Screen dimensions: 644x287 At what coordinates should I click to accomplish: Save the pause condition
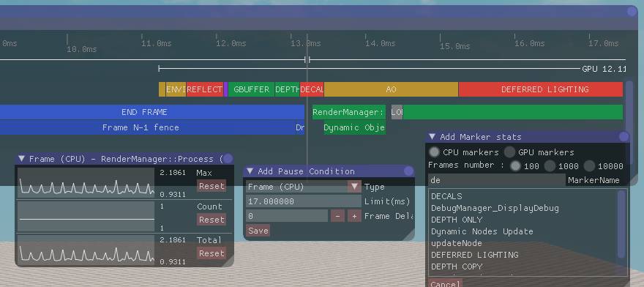(x=258, y=231)
